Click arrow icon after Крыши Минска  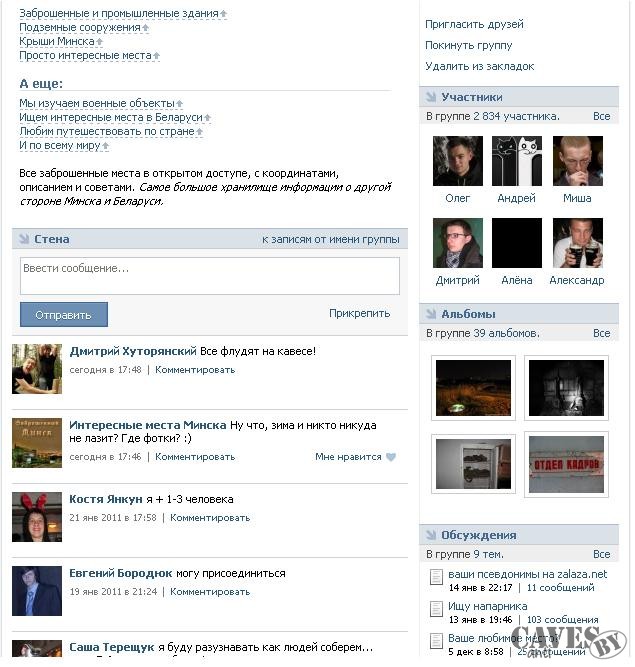point(100,42)
